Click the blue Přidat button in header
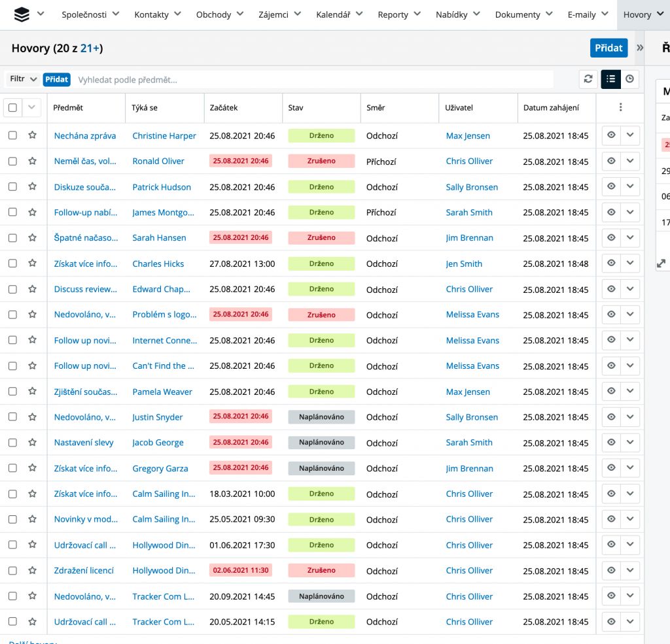 tap(608, 48)
